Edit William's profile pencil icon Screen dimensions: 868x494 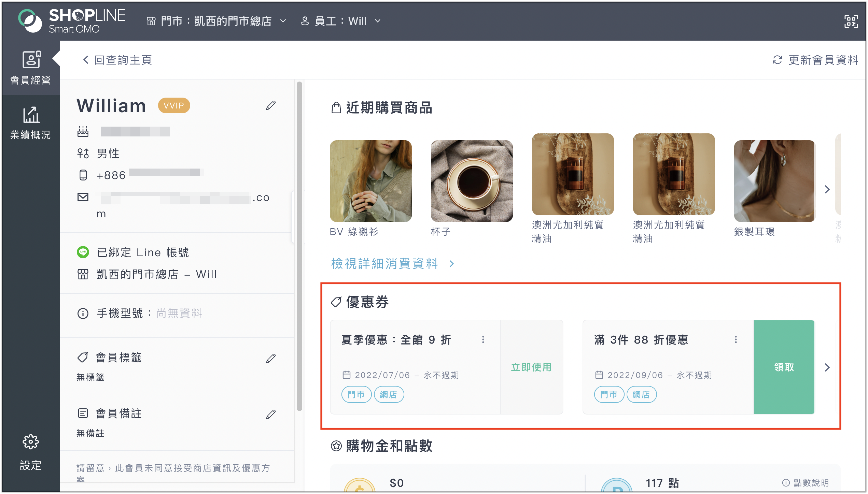(271, 106)
